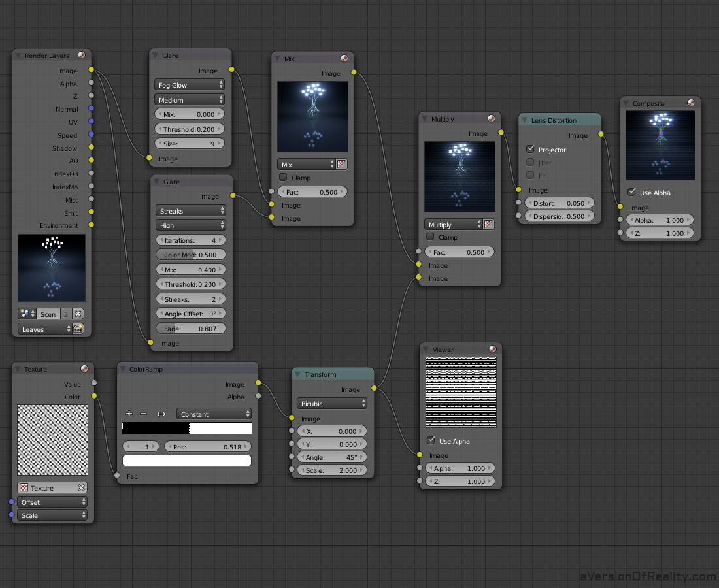Open the Fog Glow glare type dropdown
The height and width of the screenshot is (588, 719).
[x=189, y=84]
